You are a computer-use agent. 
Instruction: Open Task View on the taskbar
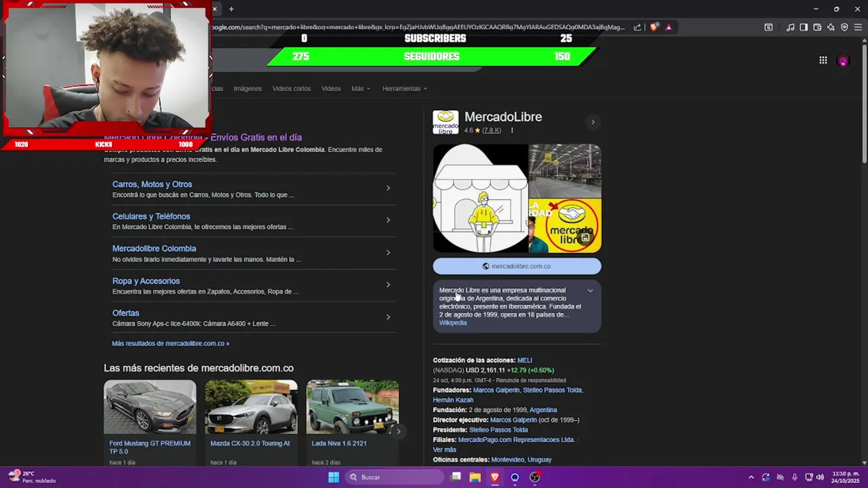(x=456, y=477)
